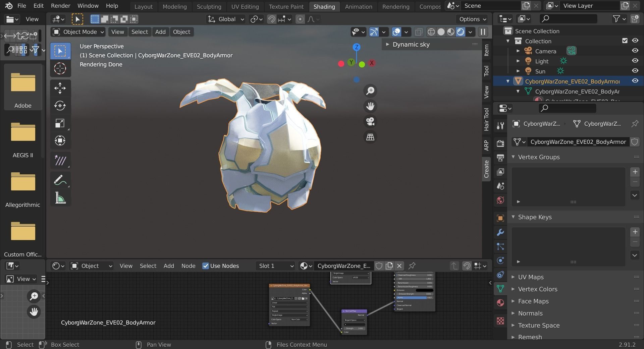Toggle camera view in the viewport
Screen dimensions: 644x349
(x=370, y=121)
